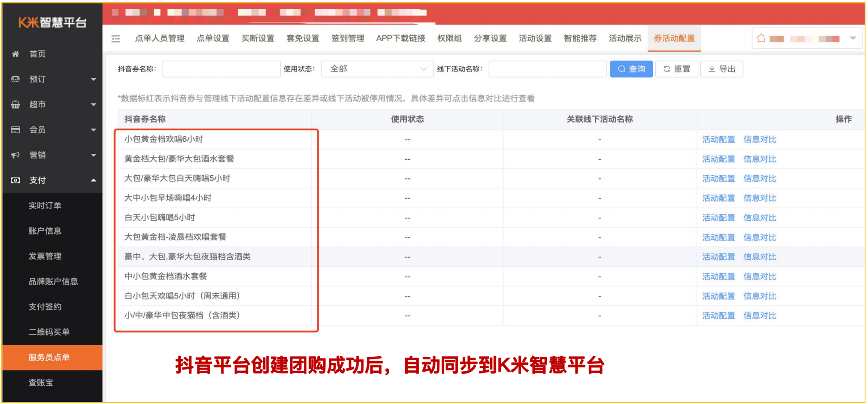The image size is (868, 404).
Task: Open 账户信息 submenu item
Action: (45, 231)
